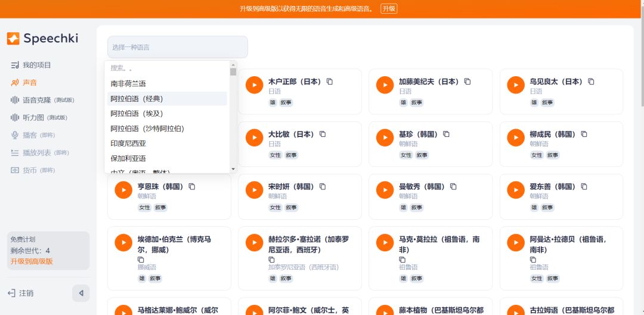The height and width of the screenshot is (315, 644).
Task: Click 女性 tag on 大比敏 card
Action: point(275,155)
